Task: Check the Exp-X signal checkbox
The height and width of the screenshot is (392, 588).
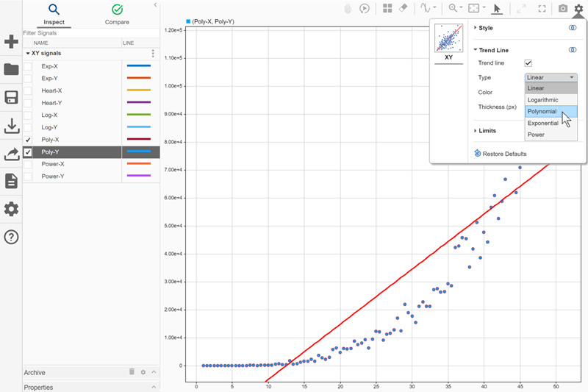Action: coord(28,66)
